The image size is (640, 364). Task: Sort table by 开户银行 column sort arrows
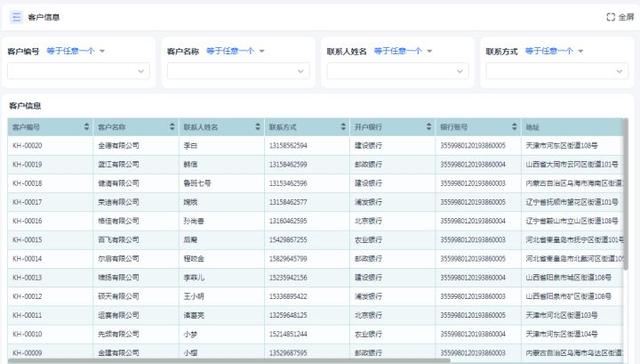(x=429, y=127)
